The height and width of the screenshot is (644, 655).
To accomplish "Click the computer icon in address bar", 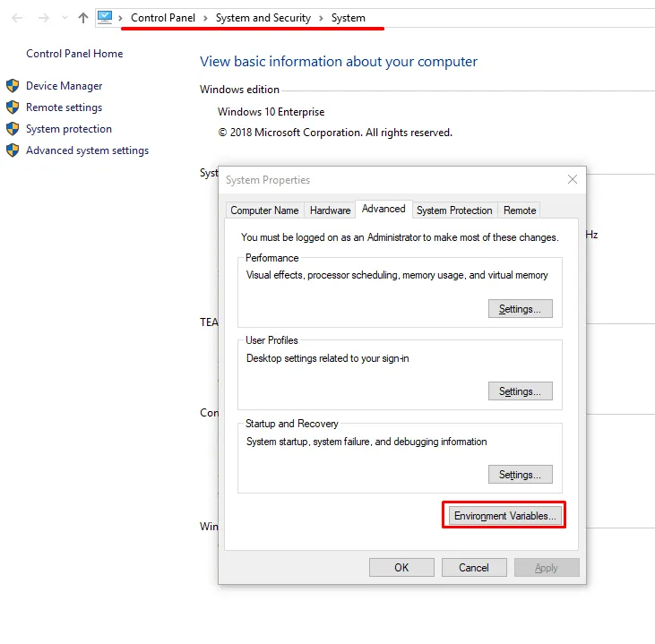I will click(105, 18).
